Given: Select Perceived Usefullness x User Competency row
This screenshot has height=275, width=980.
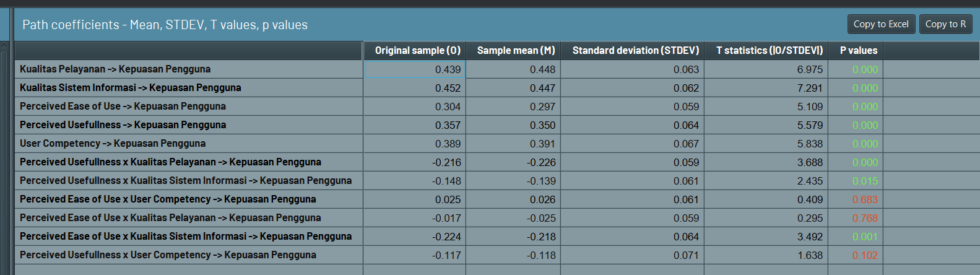Looking at the screenshot, I should pyautogui.click(x=168, y=255).
